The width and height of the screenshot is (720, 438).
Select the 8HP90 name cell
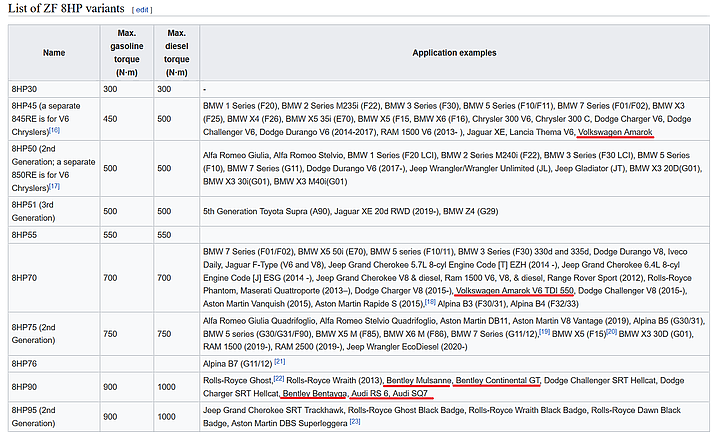(54, 387)
